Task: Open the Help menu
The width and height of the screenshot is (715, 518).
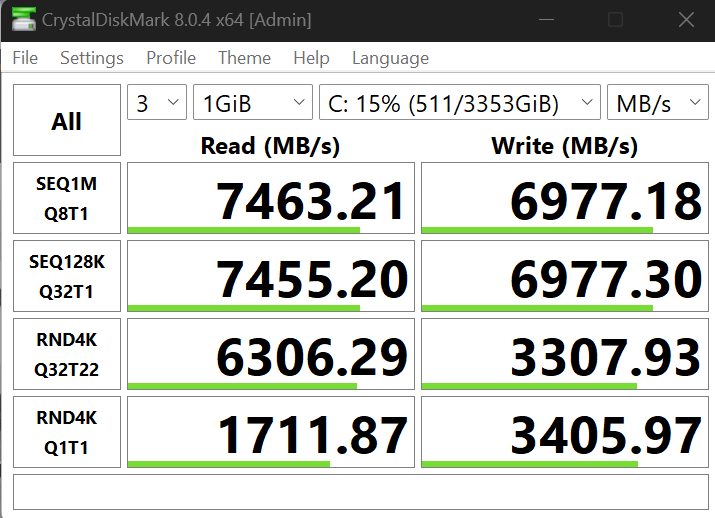Action: coord(311,58)
